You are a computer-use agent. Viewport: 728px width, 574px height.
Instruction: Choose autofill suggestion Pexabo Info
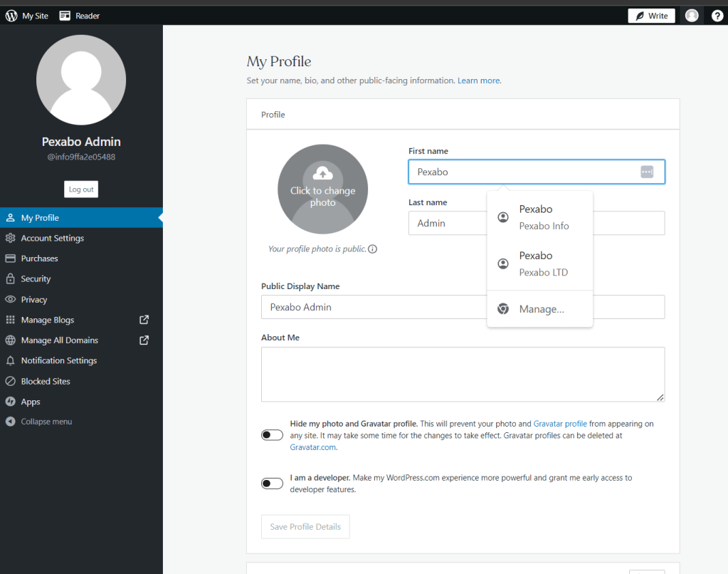coord(540,217)
